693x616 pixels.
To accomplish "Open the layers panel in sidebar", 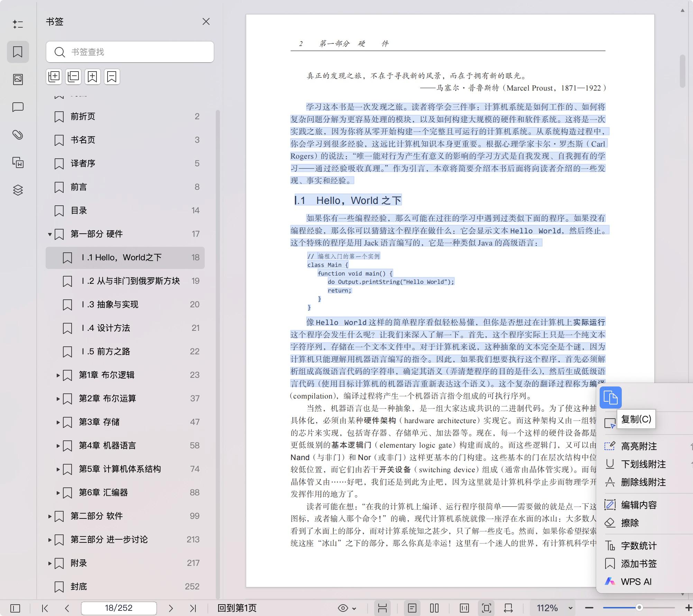I will (18, 190).
